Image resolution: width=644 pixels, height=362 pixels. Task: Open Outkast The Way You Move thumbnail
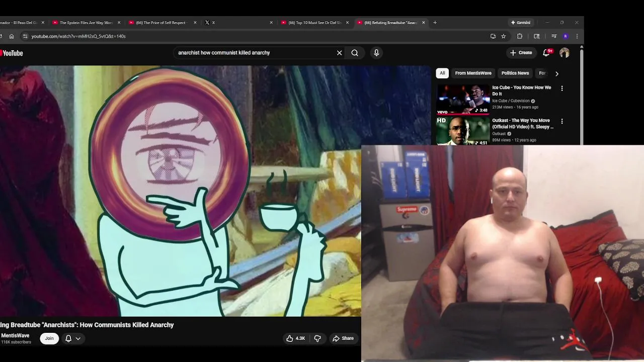[x=462, y=131]
